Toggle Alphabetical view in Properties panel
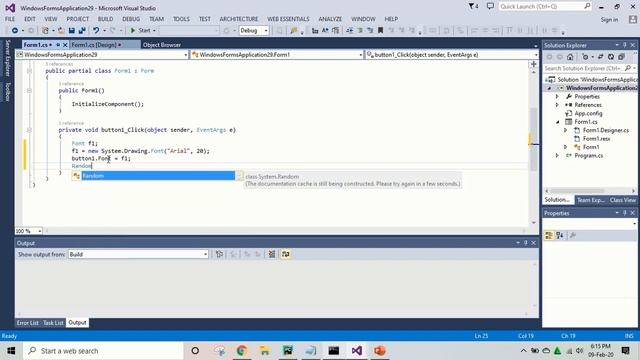 (560, 236)
